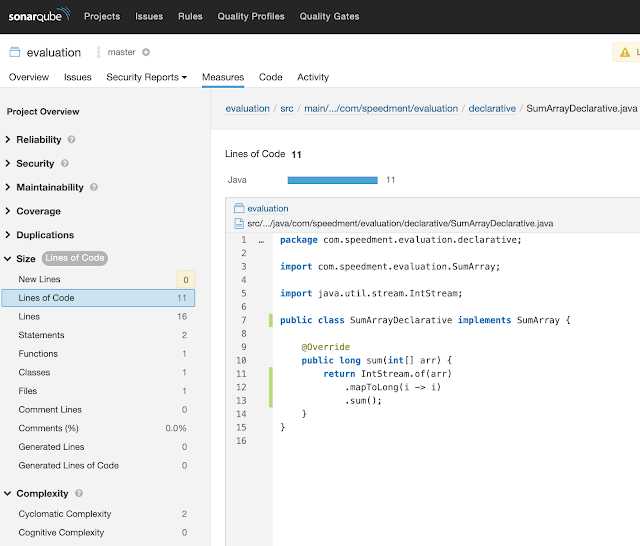
Task: Open the Reliability help question icon
Action: point(71,140)
